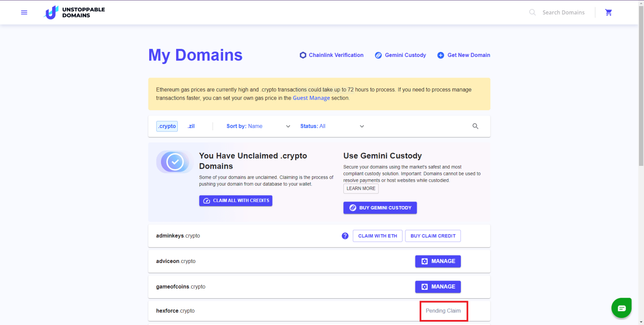Click the plus icon next to Get New Domain
This screenshot has width=644, height=325.
(440, 55)
